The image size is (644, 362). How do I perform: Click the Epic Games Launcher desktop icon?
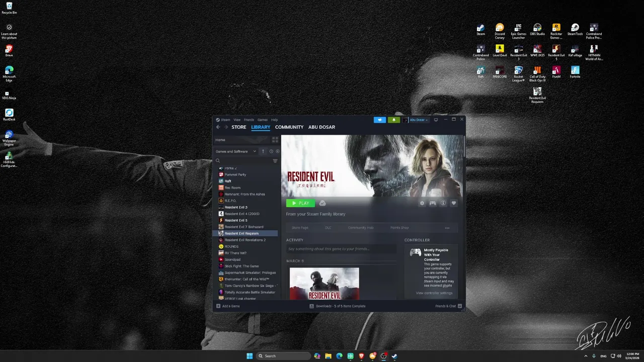518,31
